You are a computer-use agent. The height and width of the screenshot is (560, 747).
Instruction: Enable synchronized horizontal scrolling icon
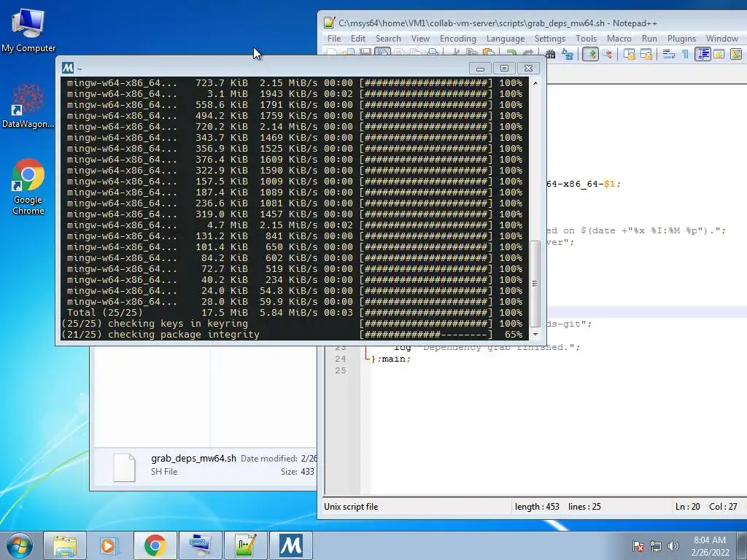[646, 54]
